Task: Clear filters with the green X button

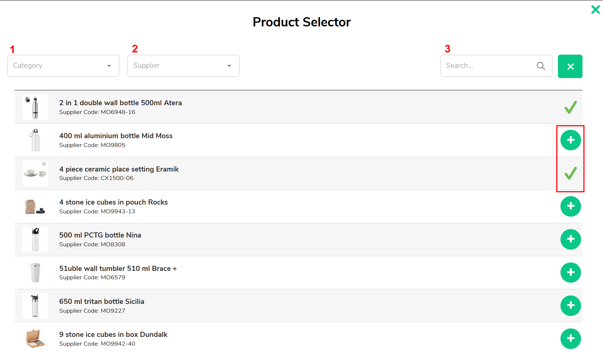Action: pyautogui.click(x=570, y=66)
